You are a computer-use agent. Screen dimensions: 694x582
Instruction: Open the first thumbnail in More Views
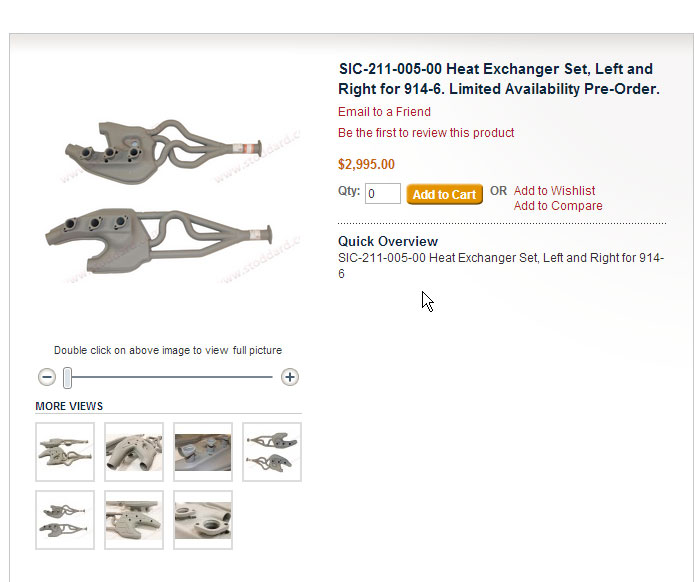coord(65,452)
